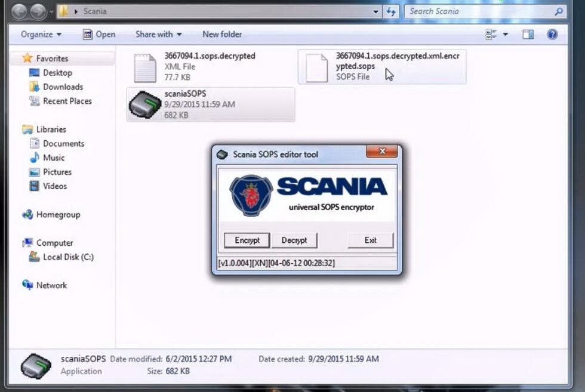Select the scaniaSOPS application icon in file list
This screenshot has height=392, width=585.
(144, 104)
